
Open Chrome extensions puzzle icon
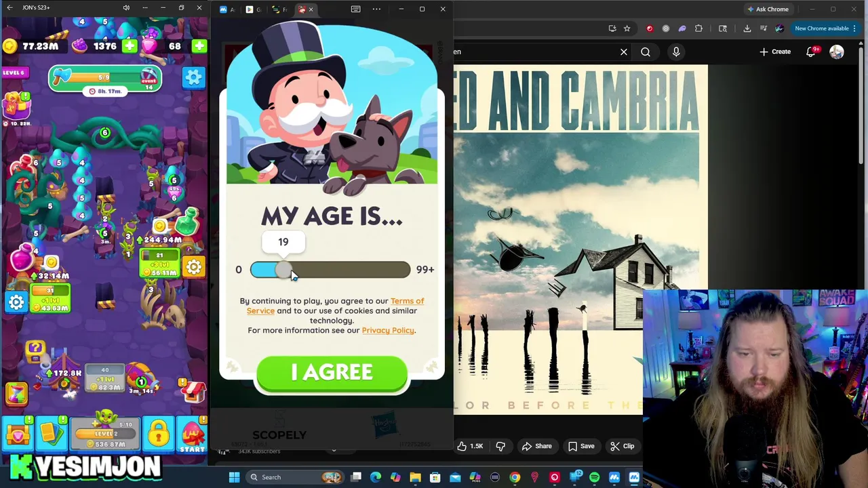coord(698,28)
